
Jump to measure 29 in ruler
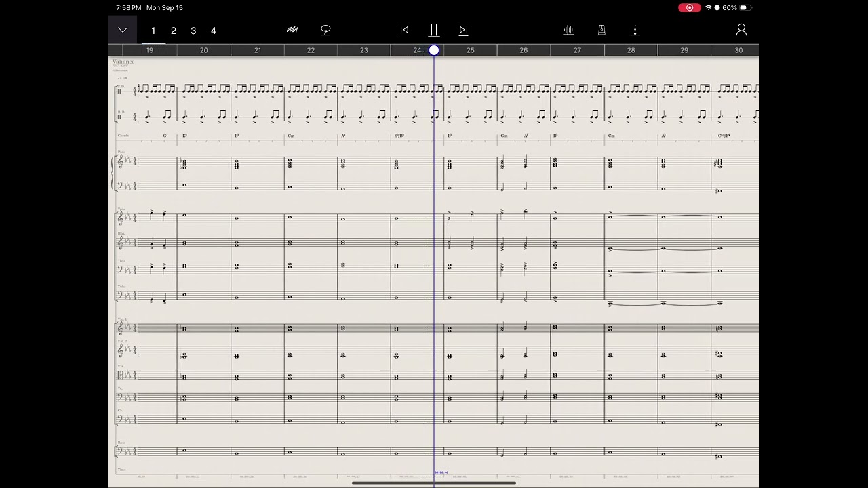tap(684, 50)
